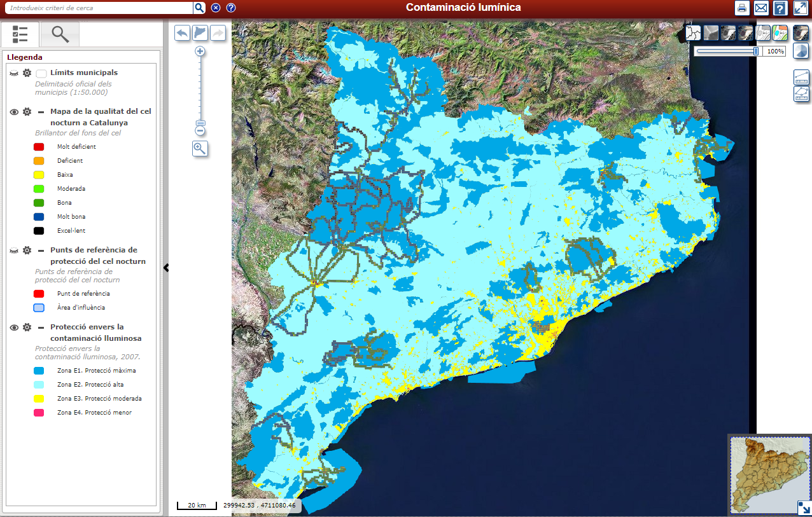
Task: Open full-screen view with the expand arrows icon
Action: 800,8
